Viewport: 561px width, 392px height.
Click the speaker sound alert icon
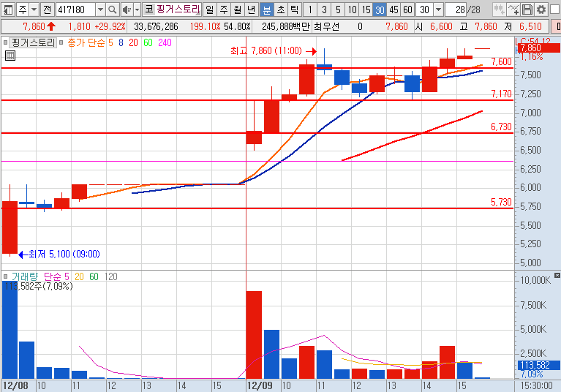coord(127,10)
